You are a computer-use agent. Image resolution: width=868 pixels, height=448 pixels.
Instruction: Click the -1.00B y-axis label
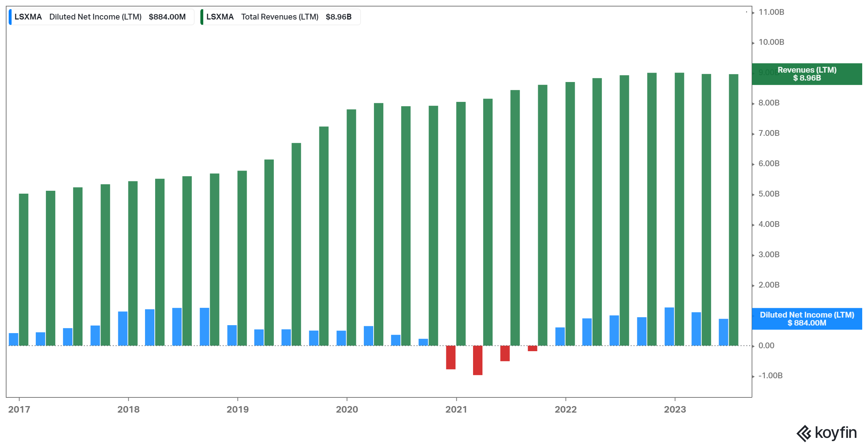pyautogui.click(x=770, y=376)
